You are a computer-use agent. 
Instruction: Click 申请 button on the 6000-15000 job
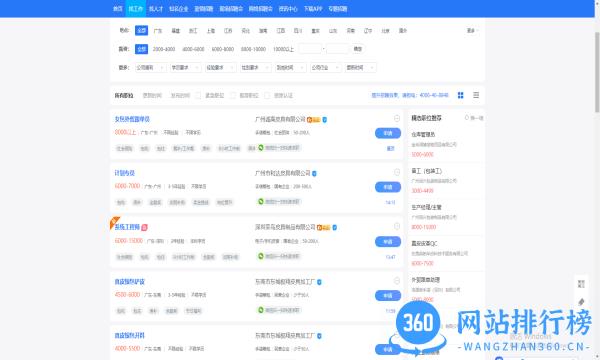tap(388, 242)
